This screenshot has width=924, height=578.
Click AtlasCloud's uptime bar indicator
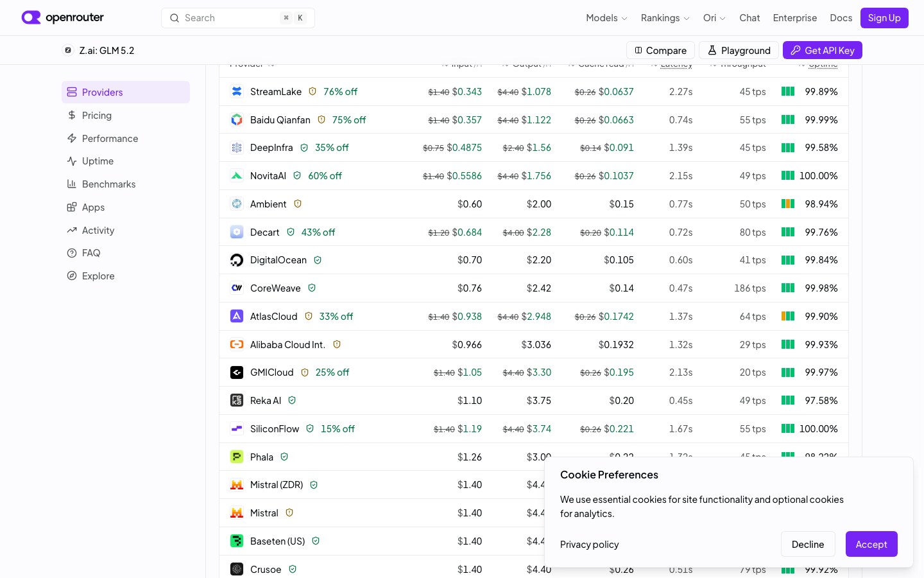point(788,316)
